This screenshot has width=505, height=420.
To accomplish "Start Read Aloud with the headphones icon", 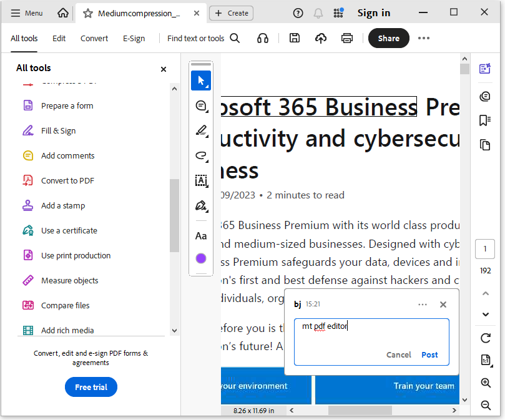I will [262, 38].
